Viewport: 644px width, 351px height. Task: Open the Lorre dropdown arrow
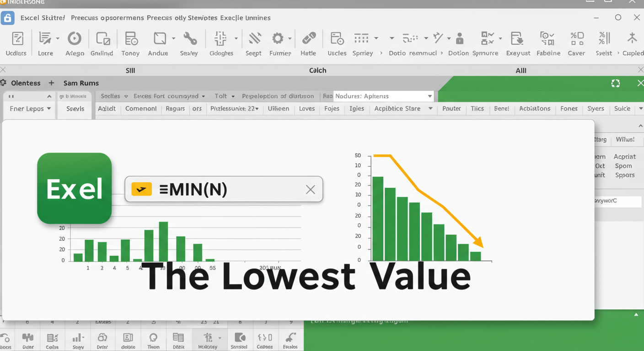58,39
